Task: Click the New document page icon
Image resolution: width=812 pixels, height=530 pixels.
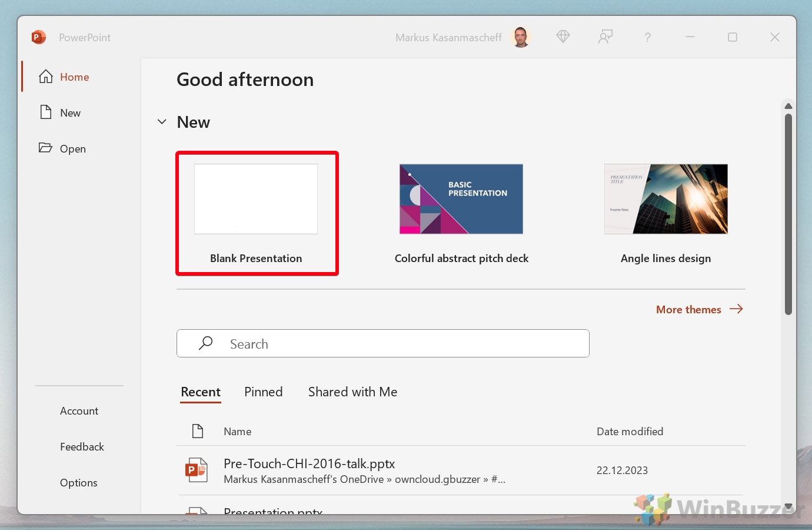Action: click(x=46, y=112)
